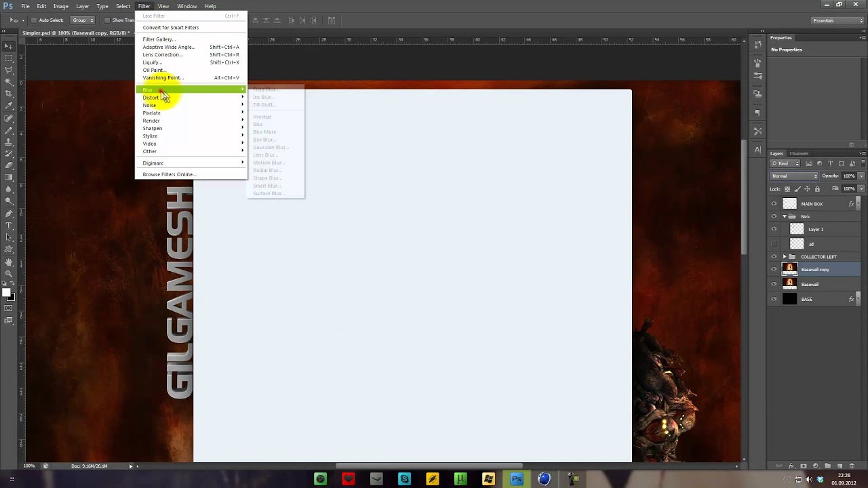The image size is (868, 488).
Task: Select the Blur tool
Action: pos(9,189)
